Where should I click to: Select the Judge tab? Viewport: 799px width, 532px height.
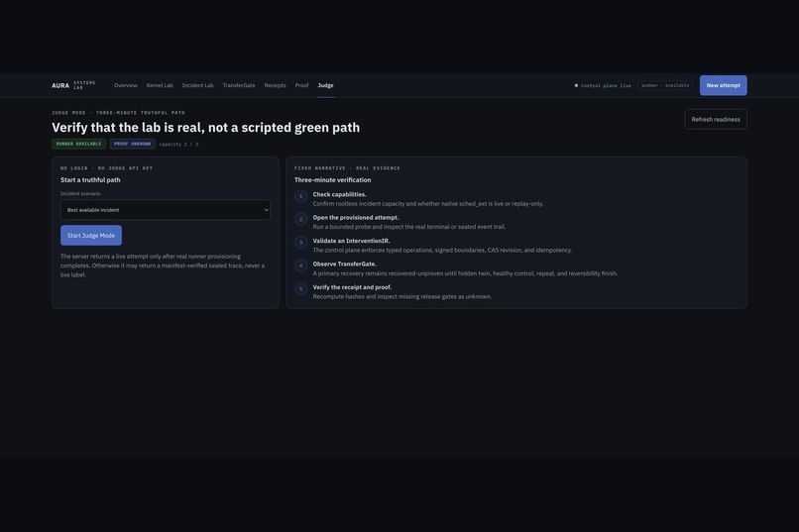tap(325, 85)
